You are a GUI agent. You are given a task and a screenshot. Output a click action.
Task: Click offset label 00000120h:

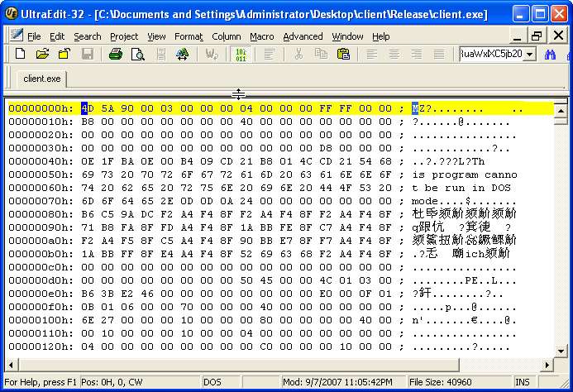pos(41,347)
